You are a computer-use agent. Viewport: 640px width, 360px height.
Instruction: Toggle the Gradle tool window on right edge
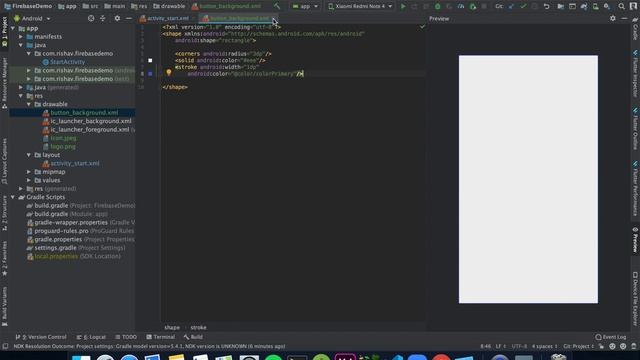635,29
